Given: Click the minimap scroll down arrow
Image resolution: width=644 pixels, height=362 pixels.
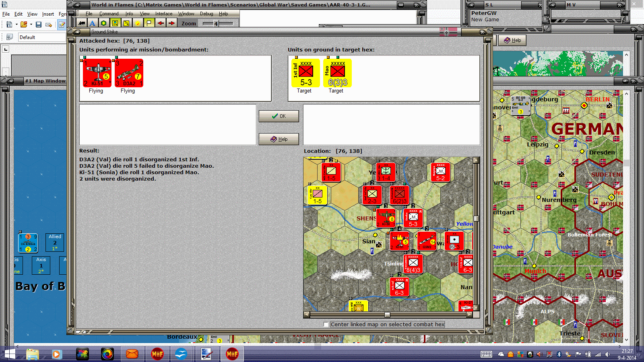Looking at the screenshot, I should pos(476,308).
